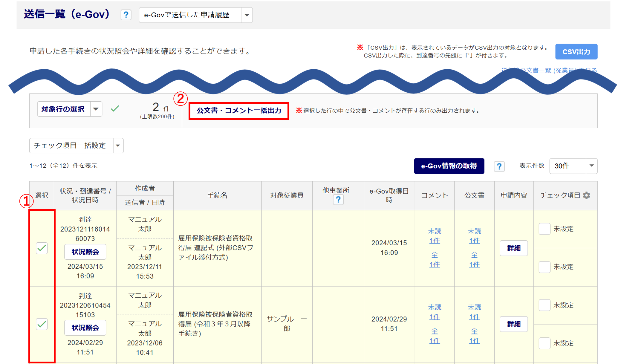
Task: Open e-Govで送信した申請履歴 dropdown
Action: click(x=247, y=15)
